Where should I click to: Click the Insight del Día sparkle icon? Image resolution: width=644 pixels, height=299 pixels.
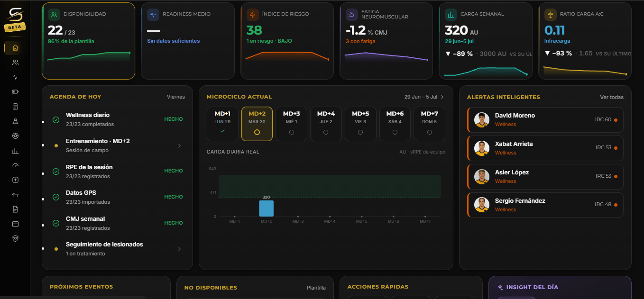(500, 287)
